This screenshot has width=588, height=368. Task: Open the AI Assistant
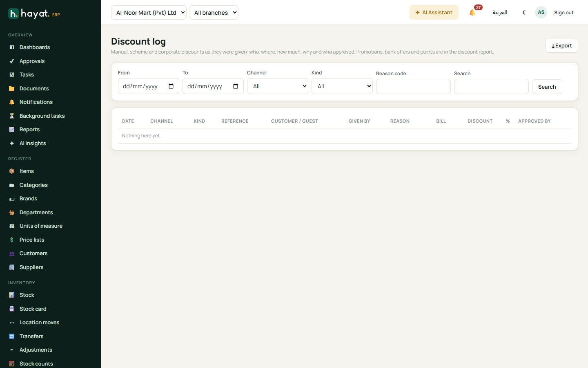point(434,12)
